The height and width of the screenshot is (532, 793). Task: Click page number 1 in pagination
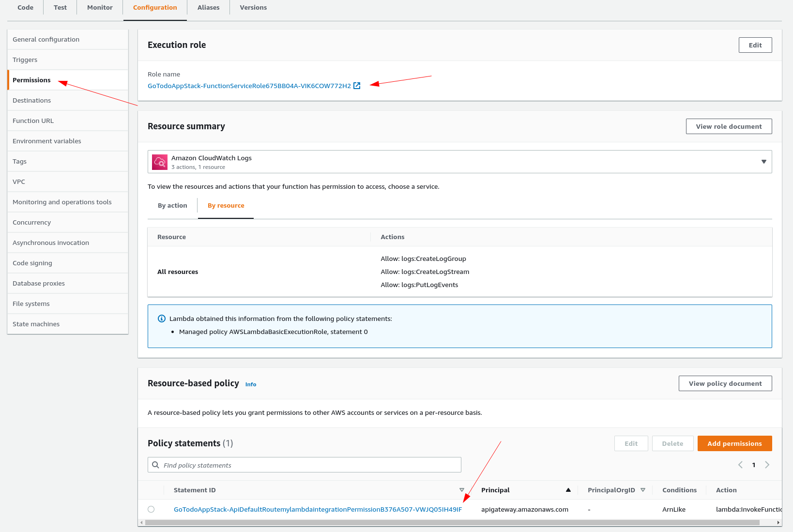point(754,465)
